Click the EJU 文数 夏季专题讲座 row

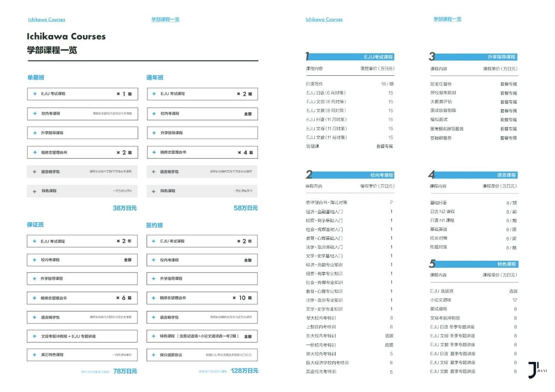pos(474,371)
